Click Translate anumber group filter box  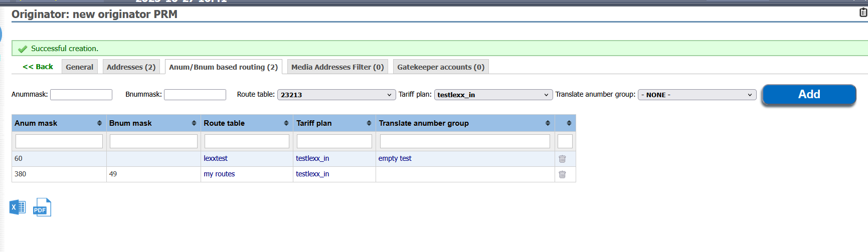465,141
